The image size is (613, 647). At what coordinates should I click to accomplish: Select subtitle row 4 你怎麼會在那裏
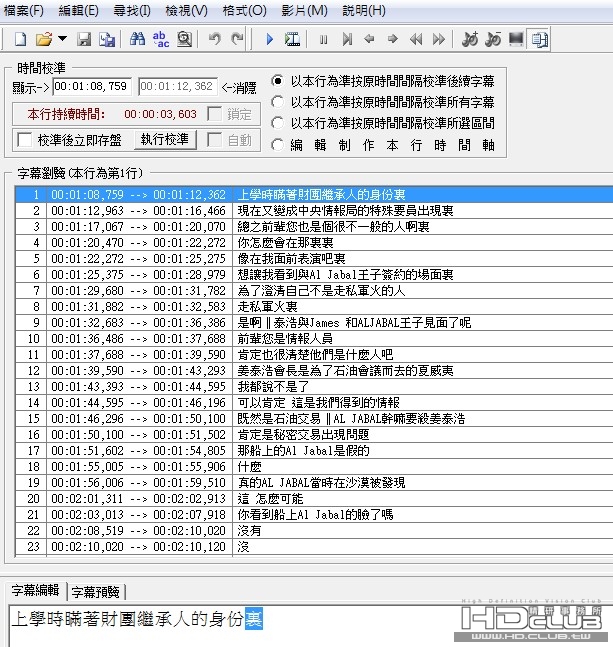pyautogui.click(x=314, y=243)
